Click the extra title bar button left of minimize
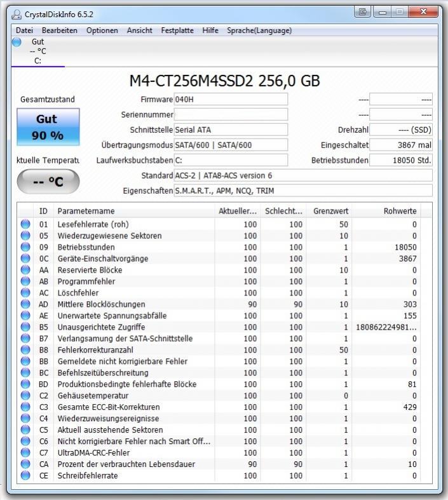This screenshot has width=448, height=500. click(363, 12)
